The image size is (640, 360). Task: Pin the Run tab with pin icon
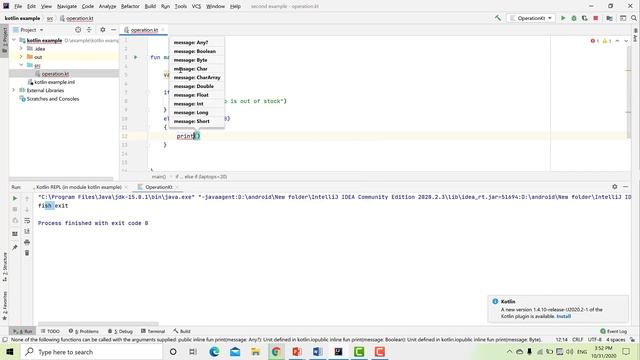[15, 247]
